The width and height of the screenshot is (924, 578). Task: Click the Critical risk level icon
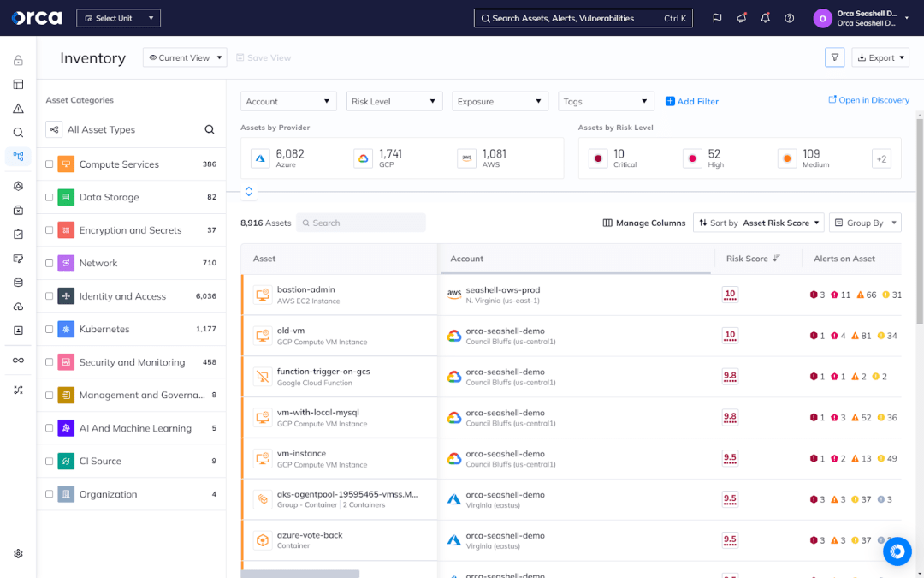(x=598, y=158)
